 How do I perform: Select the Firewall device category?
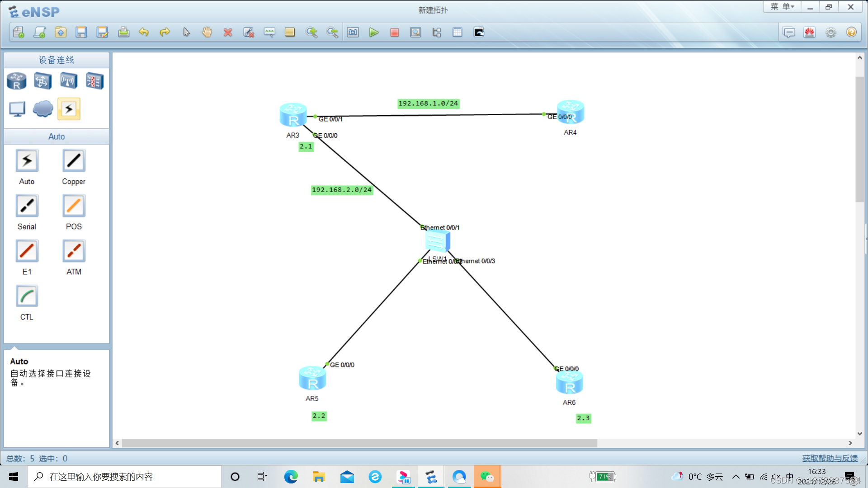pyautogui.click(x=95, y=81)
